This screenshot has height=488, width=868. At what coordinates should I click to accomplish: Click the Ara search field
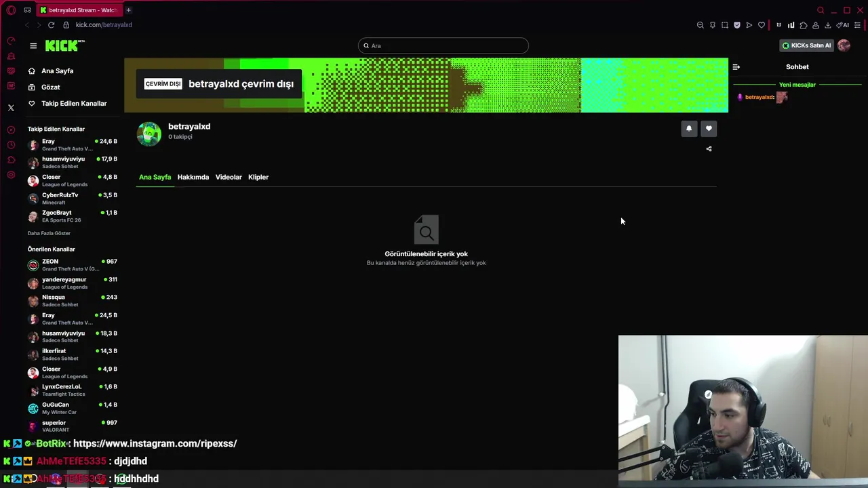click(443, 45)
